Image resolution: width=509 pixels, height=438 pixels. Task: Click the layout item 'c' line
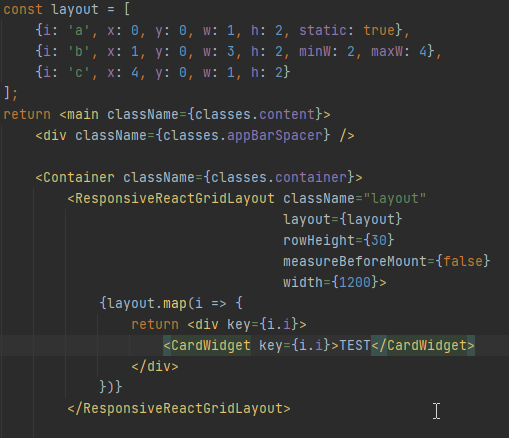click(163, 72)
